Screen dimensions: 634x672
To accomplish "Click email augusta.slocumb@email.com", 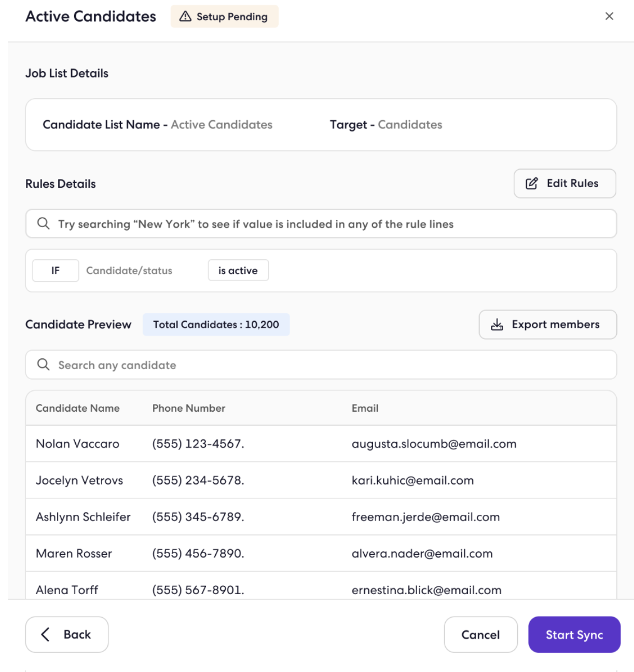I will coord(434,444).
